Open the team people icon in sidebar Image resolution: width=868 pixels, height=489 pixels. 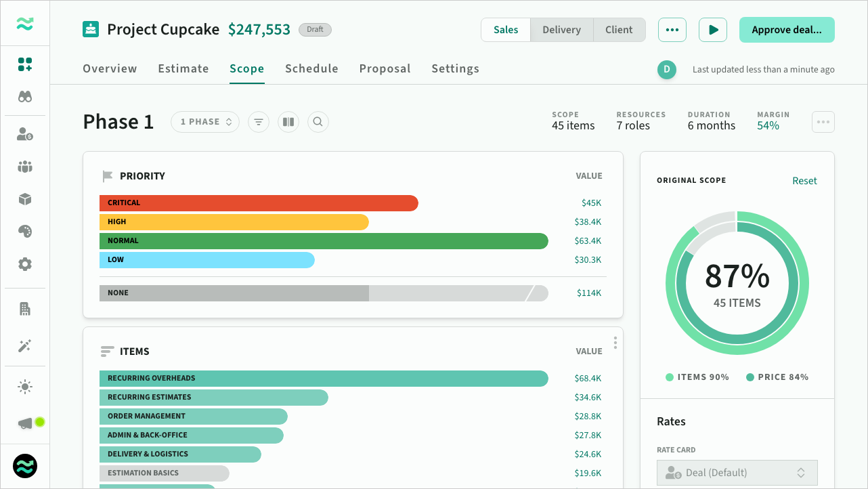(25, 167)
